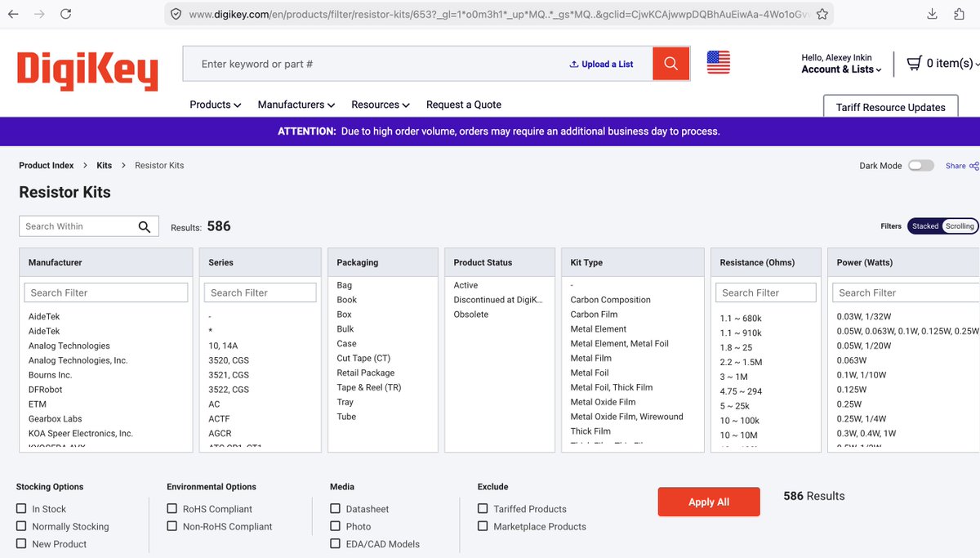Select Cut Tape (CT) packaging
The image size is (980, 558).
click(x=363, y=358)
